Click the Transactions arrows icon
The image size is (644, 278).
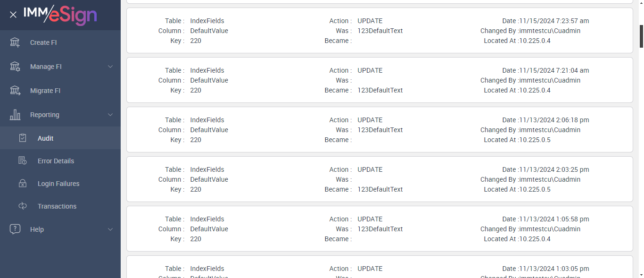(x=23, y=206)
